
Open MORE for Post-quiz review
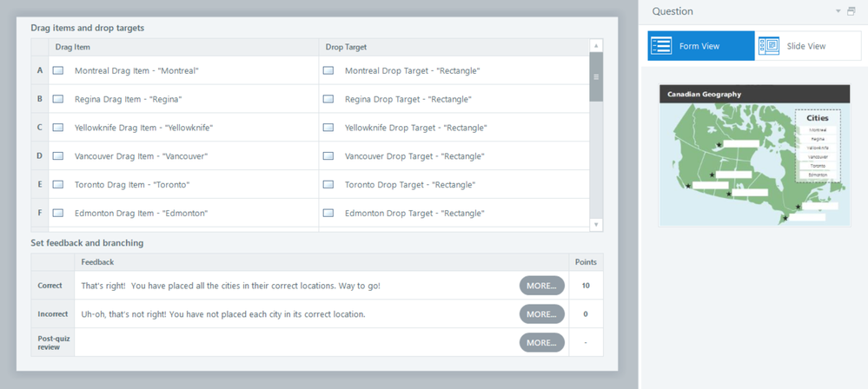(x=541, y=343)
